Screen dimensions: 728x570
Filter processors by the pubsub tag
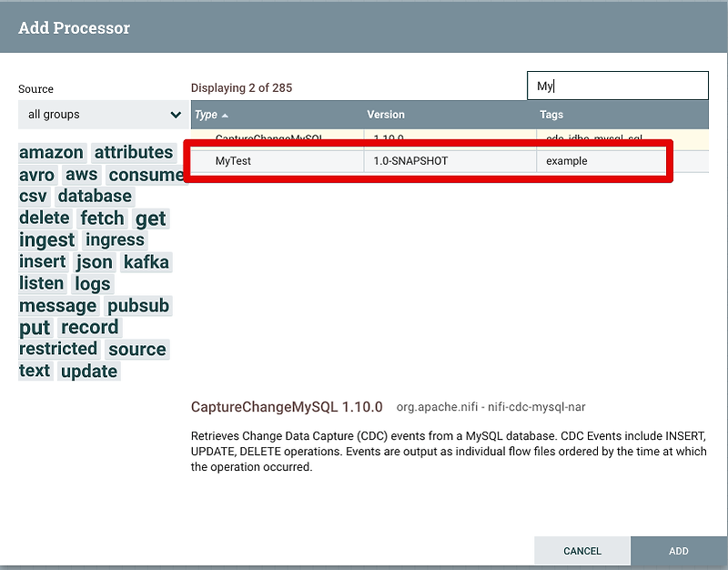[138, 305]
